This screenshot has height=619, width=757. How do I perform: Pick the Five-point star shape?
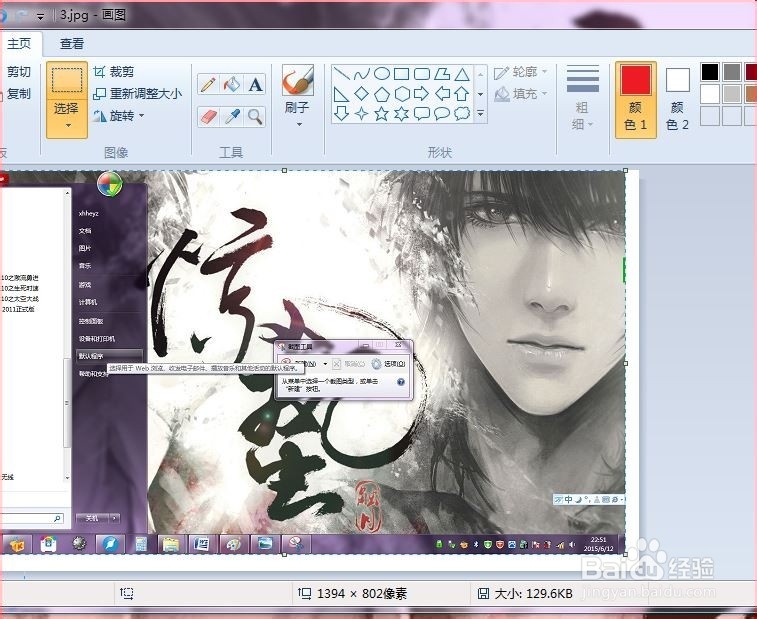382,113
